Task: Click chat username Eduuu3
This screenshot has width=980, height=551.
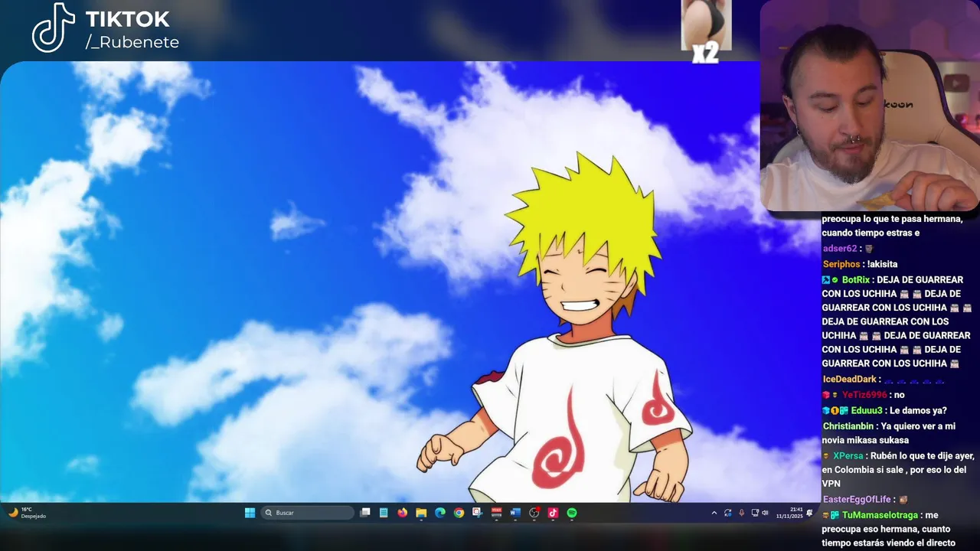Action: pyautogui.click(x=867, y=410)
